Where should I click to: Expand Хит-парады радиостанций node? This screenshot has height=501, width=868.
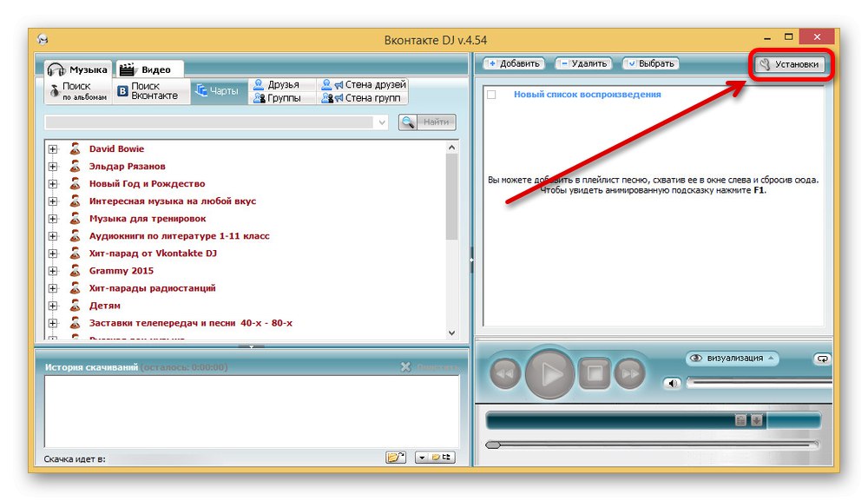pos(53,288)
